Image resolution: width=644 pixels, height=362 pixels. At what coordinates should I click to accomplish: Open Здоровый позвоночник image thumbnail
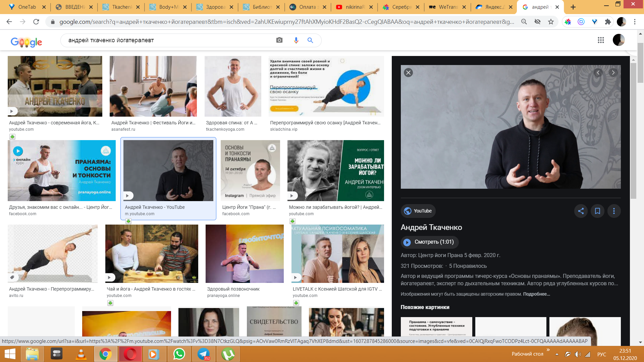244,254
